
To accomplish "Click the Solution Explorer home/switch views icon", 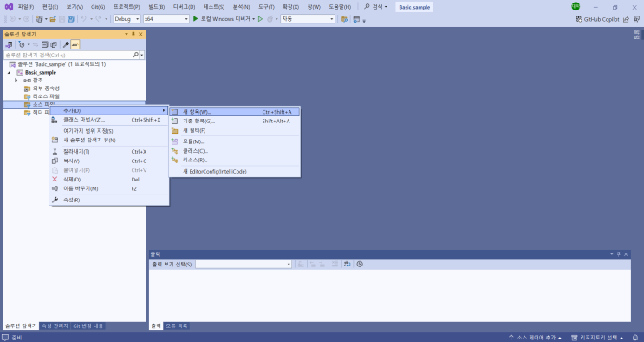I will coord(9,44).
